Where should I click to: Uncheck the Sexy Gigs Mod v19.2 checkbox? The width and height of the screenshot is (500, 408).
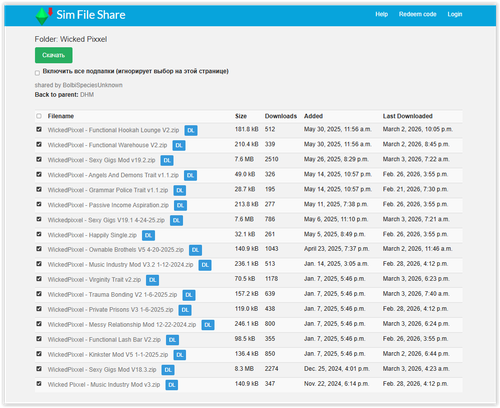pyautogui.click(x=39, y=159)
